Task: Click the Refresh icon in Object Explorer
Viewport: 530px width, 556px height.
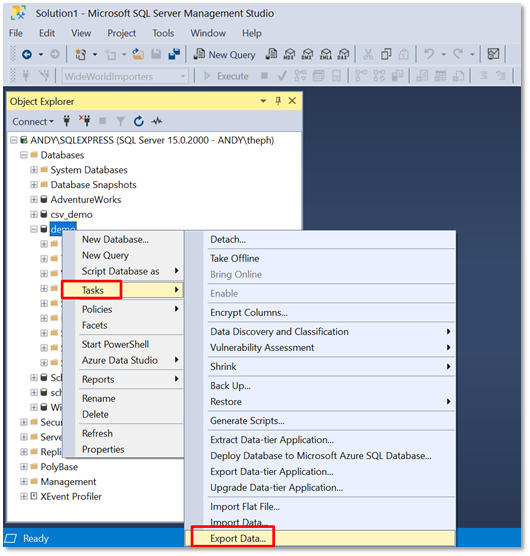Action: pos(139,121)
